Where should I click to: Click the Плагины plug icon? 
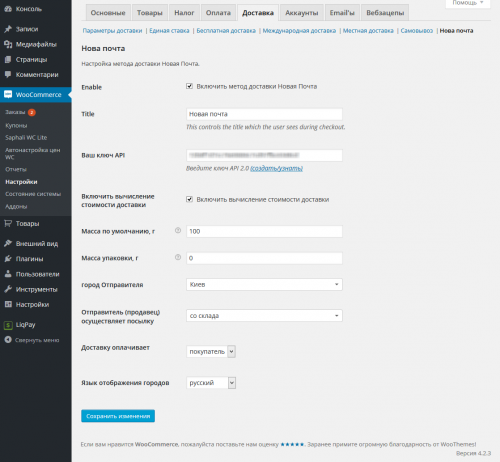[8, 259]
